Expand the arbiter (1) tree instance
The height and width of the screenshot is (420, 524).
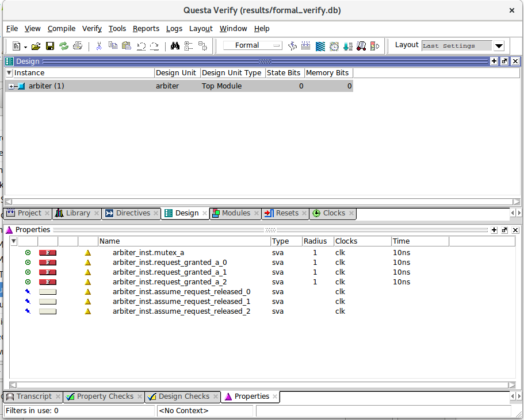12,86
